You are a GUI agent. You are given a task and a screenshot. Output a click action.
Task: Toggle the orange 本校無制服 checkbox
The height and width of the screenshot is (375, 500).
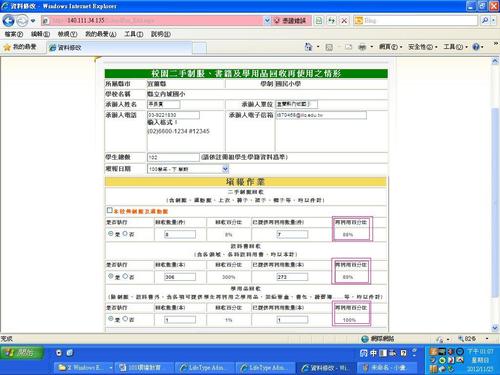pyautogui.click(x=109, y=210)
